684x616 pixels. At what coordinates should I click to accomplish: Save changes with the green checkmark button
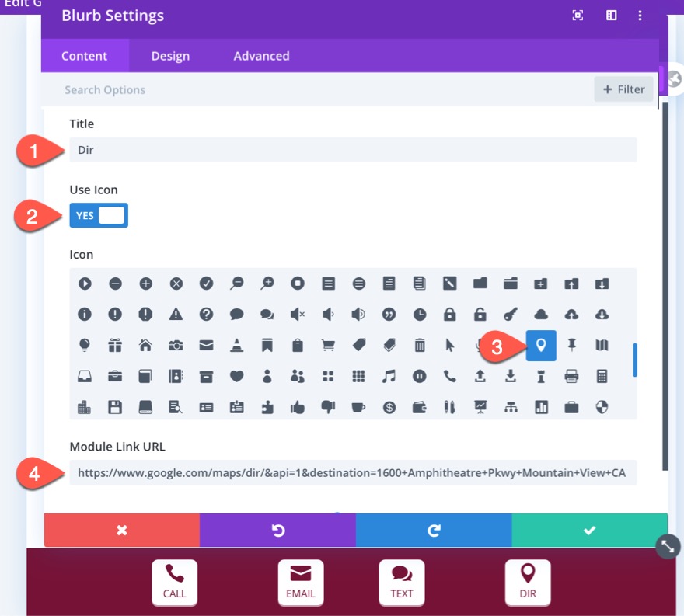pyautogui.click(x=590, y=530)
